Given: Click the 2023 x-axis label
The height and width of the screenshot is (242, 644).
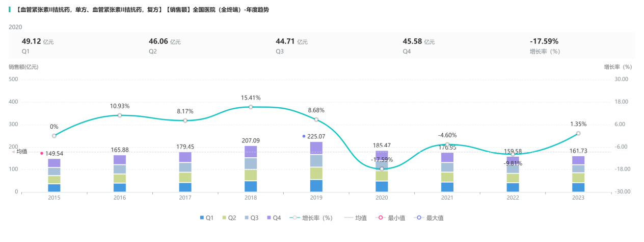Looking at the screenshot, I should click(578, 198).
